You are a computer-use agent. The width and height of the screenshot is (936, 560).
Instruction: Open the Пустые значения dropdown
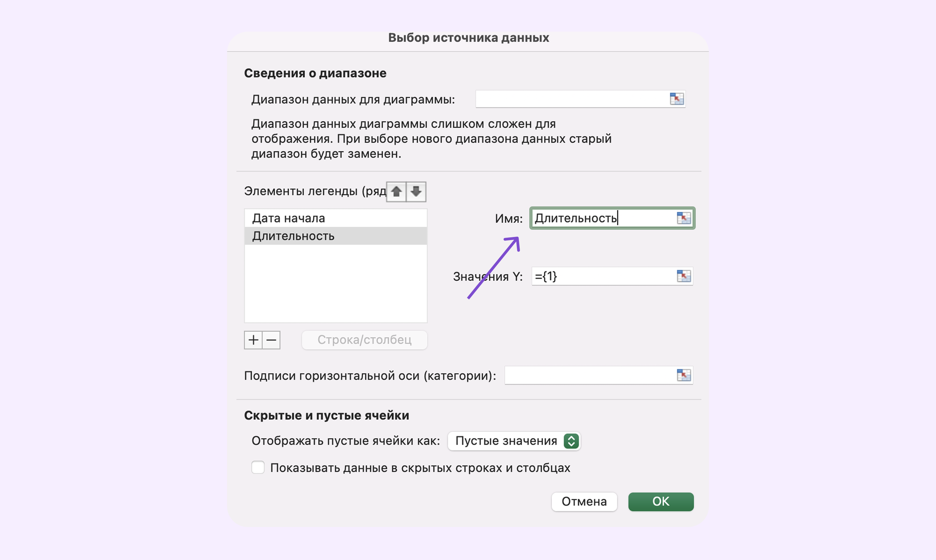514,441
